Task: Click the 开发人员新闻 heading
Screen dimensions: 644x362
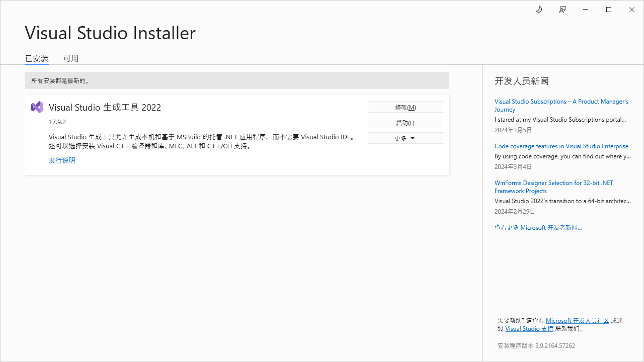Action: 522,81
